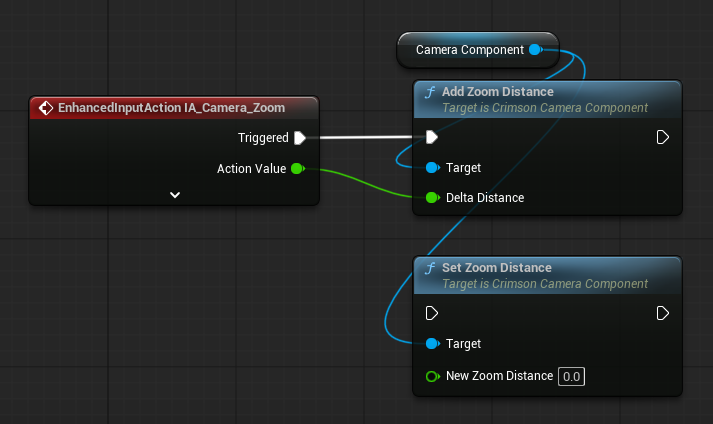This screenshot has height=424, width=713.
Task: Click Target pin on Add Zoom Distance
Action: [x=432, y=168]
